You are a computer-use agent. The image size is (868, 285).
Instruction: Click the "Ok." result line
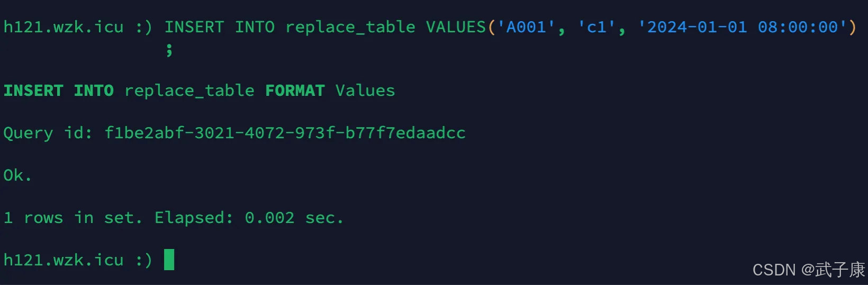(x=17, y=175)
